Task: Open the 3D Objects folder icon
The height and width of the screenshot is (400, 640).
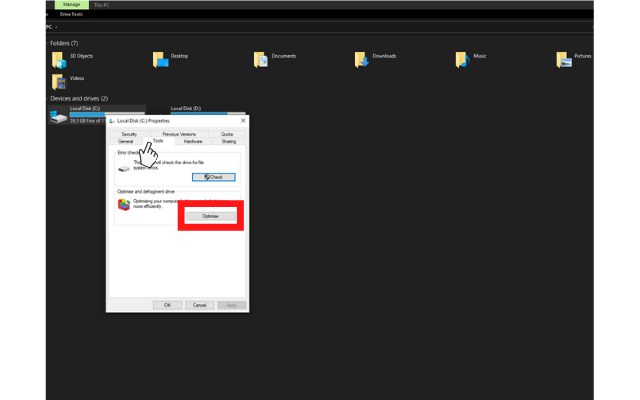Action: click(59, 60)
